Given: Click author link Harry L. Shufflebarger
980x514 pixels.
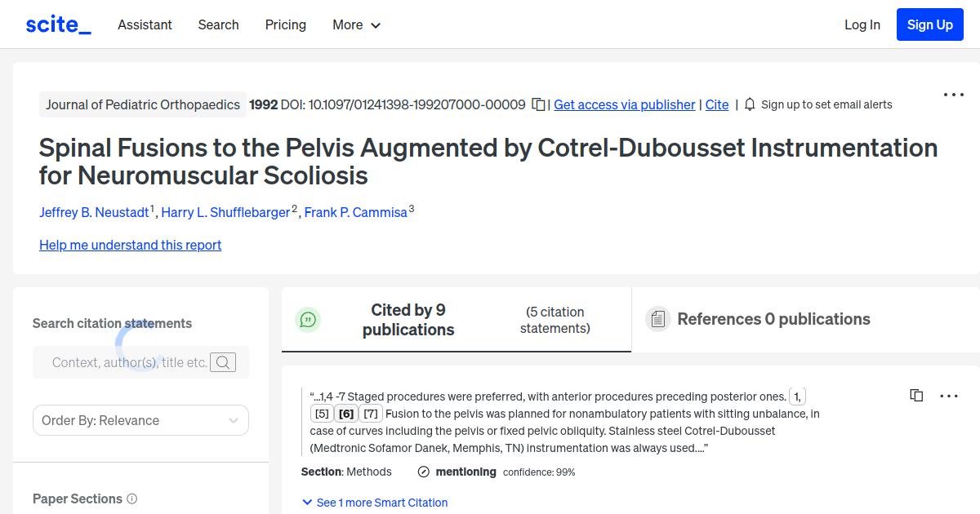Looking at the screenshot, I should 225,212.
